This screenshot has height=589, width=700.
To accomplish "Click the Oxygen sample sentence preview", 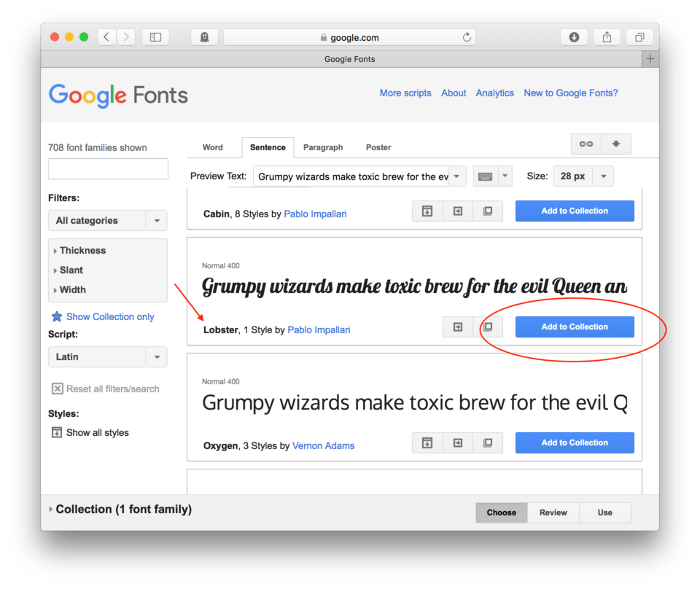I will coord(414,403).
